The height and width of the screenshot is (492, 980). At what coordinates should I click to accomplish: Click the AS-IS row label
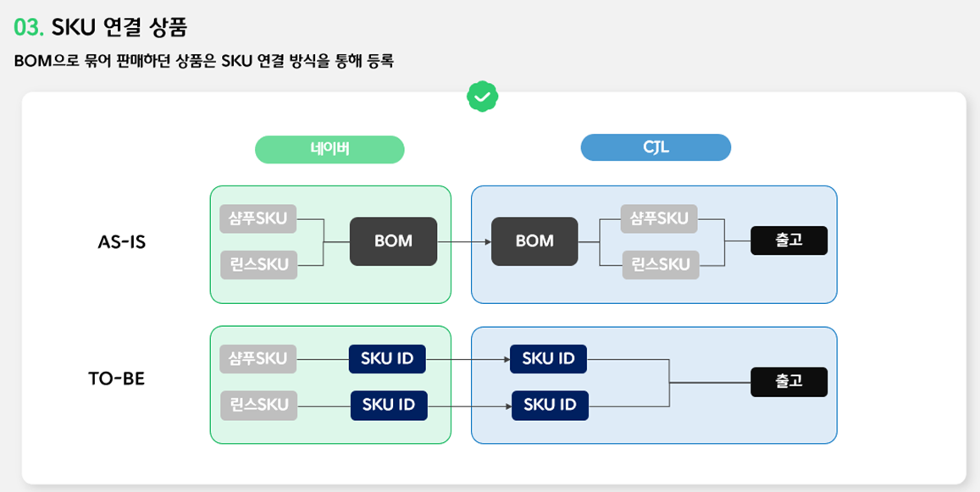point(122,242)
